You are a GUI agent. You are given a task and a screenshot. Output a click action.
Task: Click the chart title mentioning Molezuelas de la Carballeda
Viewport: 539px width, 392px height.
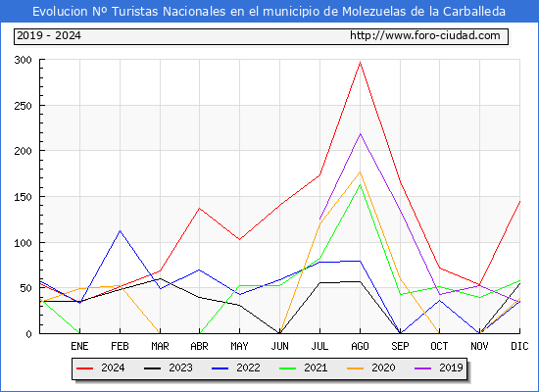(269, 12)
